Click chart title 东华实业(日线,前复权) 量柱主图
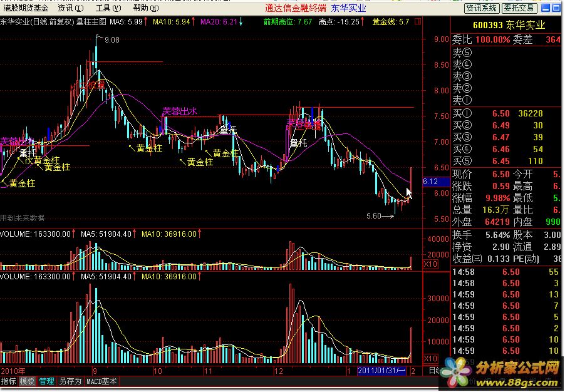The image size is (565, 392). [x=53, y=22]
